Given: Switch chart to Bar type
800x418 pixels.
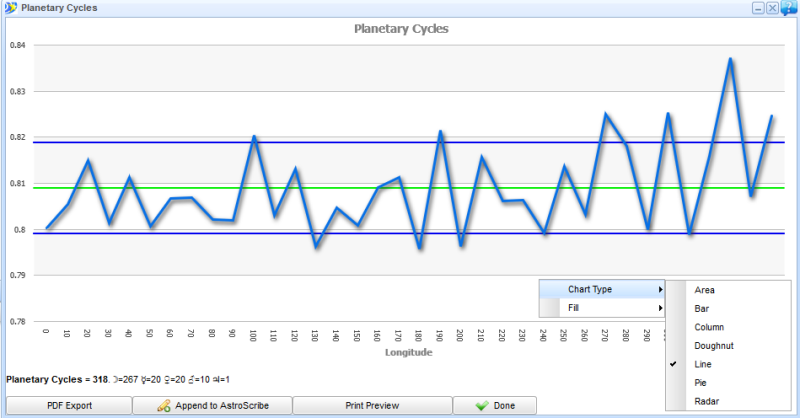Looking at the screenshot, I should (702, 308).
